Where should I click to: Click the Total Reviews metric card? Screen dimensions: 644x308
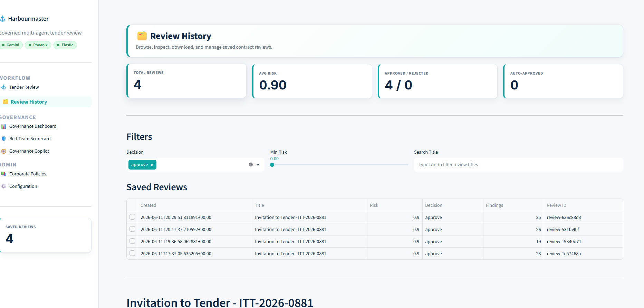[186, 80]
